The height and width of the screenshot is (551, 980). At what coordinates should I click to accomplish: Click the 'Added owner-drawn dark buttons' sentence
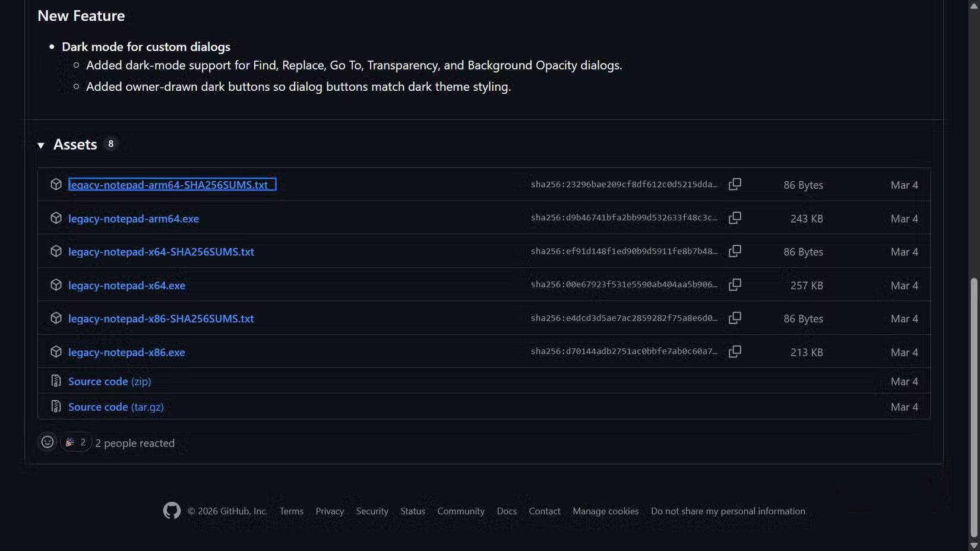click(x=298, y=87)
